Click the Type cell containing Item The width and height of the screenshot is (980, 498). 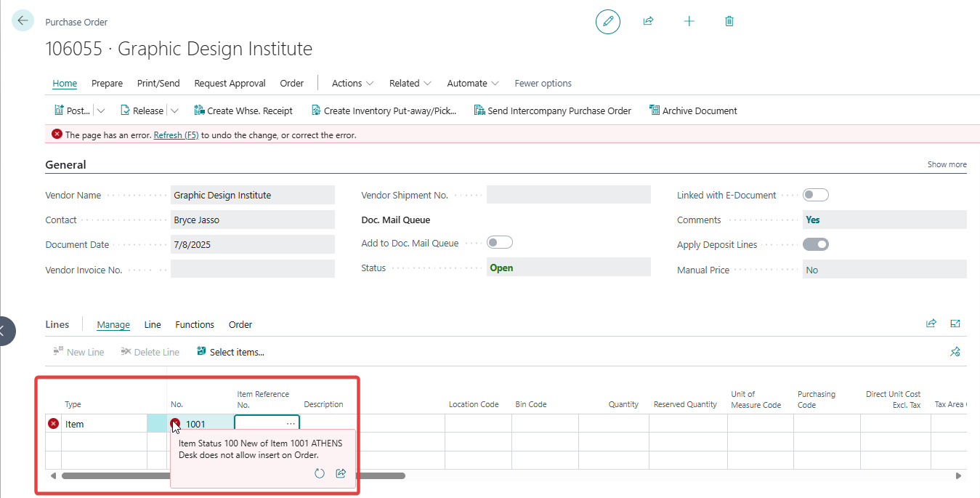(x=105, y=424)
